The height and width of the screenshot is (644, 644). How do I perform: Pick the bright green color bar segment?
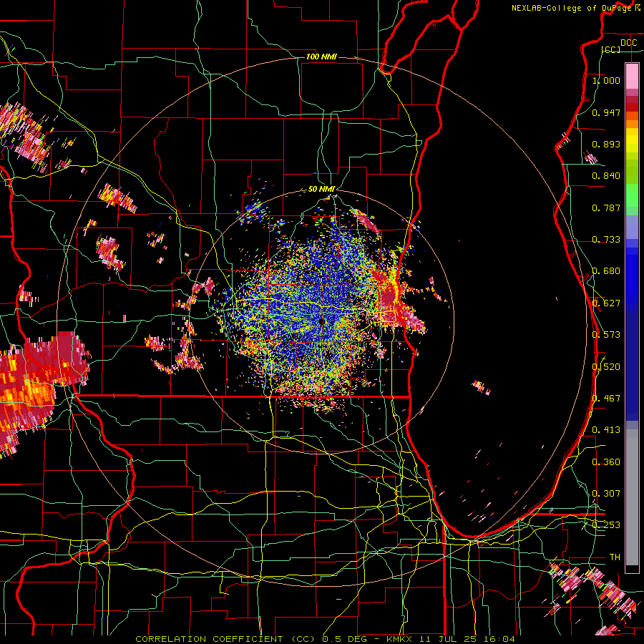pos(632,195)
